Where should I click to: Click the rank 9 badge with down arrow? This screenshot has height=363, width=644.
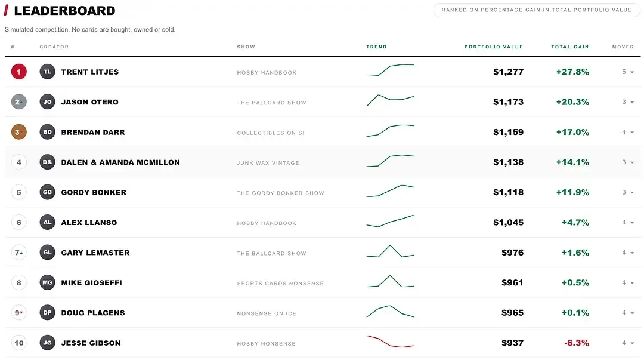coord(19,313)
